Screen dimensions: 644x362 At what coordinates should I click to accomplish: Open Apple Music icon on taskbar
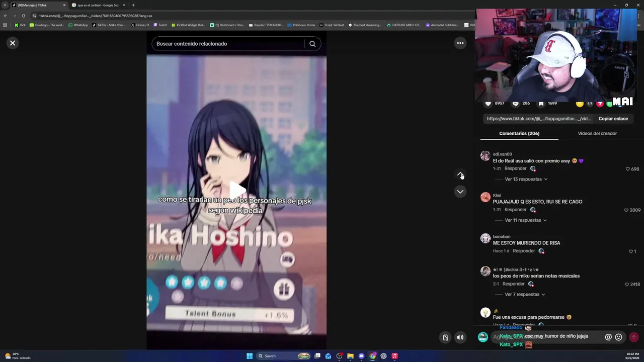click(394, 356)
